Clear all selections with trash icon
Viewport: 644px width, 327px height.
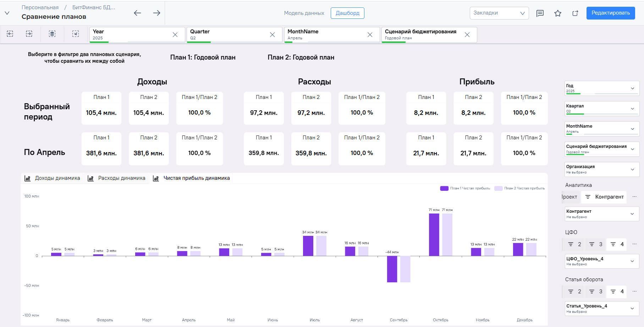[52, 34]
